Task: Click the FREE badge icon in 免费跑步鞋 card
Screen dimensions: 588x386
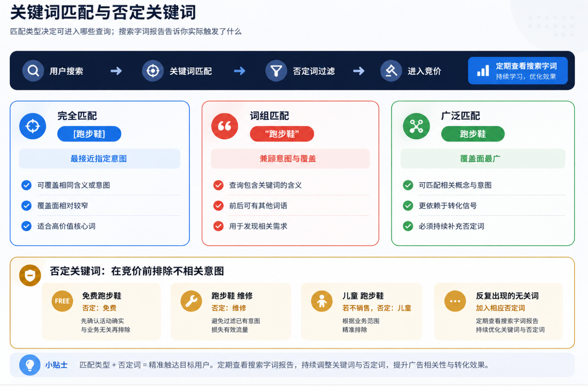Action: click(x=62, y=301)
